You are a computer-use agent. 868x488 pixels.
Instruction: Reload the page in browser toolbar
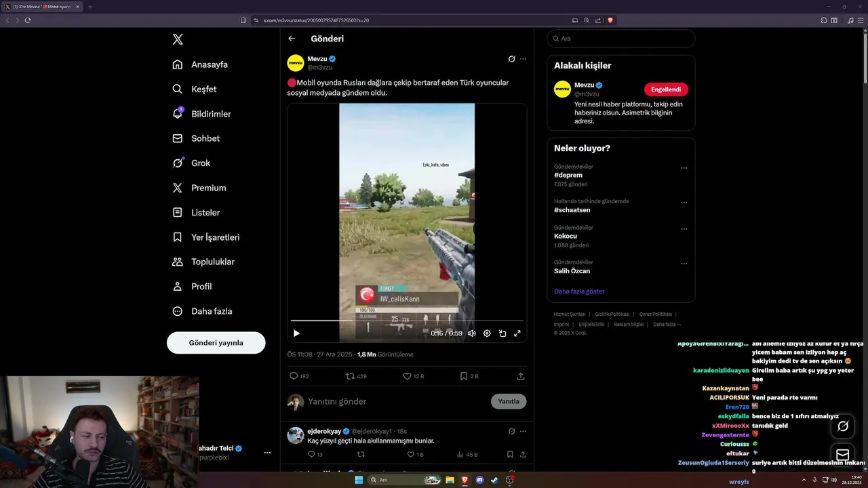tap(28, 20)
